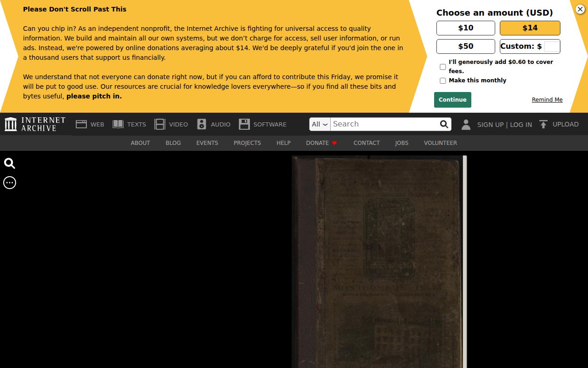Click the Upload arrow icon
The image size is (588, 368).
coord(543,124)
